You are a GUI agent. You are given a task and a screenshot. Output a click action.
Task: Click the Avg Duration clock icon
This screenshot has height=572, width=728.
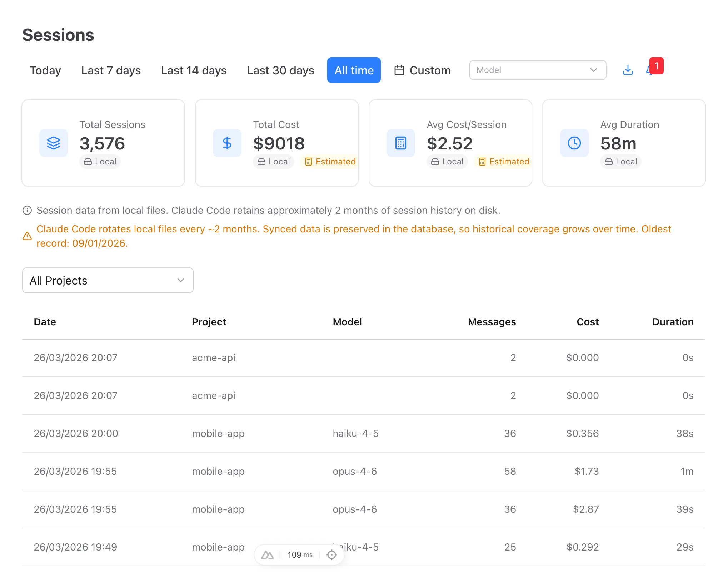(x=574, y=143)
